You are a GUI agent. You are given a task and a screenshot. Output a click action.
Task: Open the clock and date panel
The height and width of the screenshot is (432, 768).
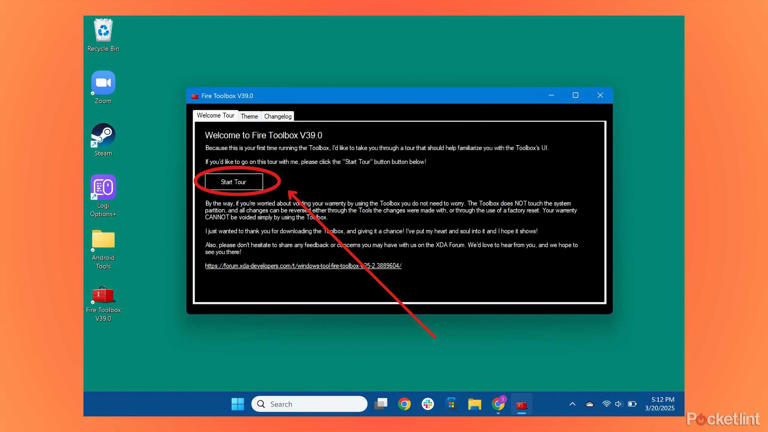click(661, 404)
